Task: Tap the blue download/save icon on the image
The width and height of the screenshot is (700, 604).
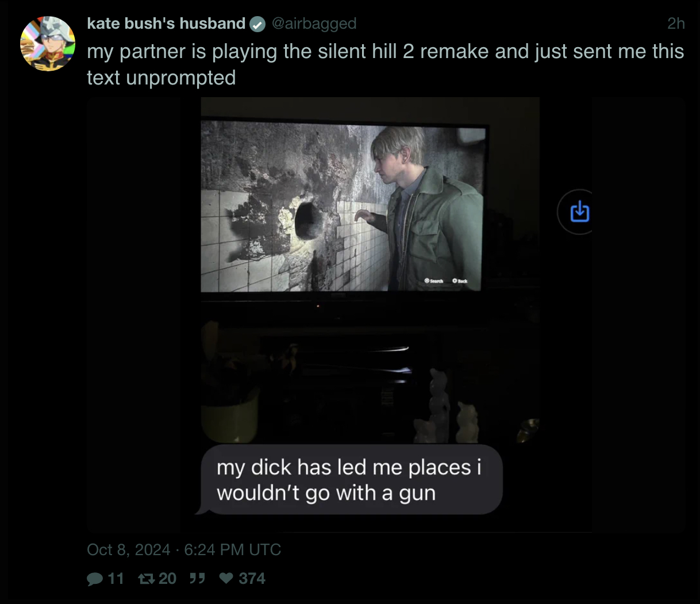Action: [x=579, y=211]
